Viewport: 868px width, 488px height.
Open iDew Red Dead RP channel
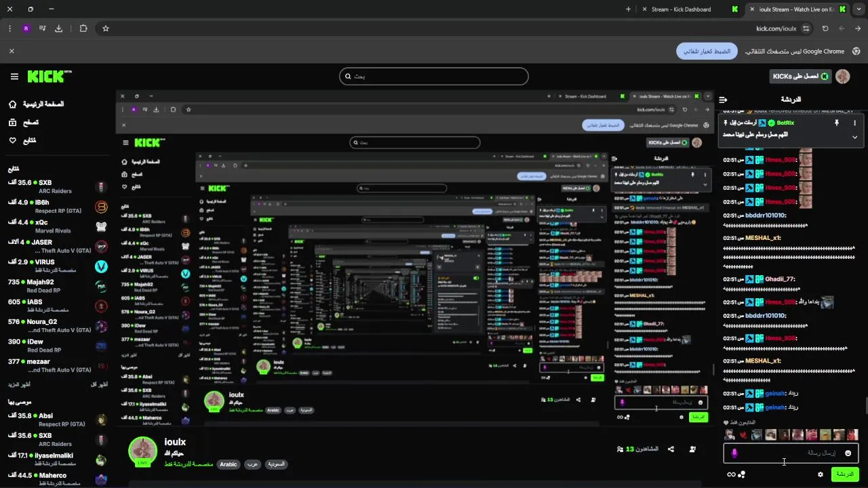tap(58, 346)
